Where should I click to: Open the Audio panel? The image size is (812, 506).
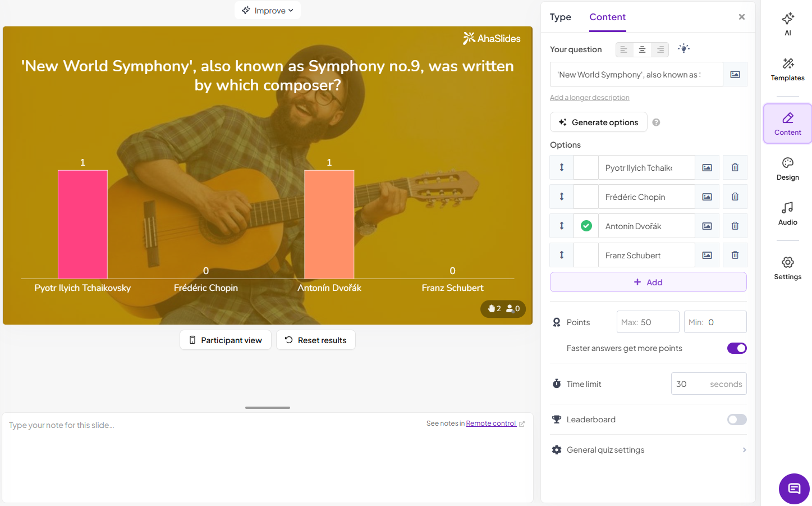pyautogui.click(x=787, y=213)
